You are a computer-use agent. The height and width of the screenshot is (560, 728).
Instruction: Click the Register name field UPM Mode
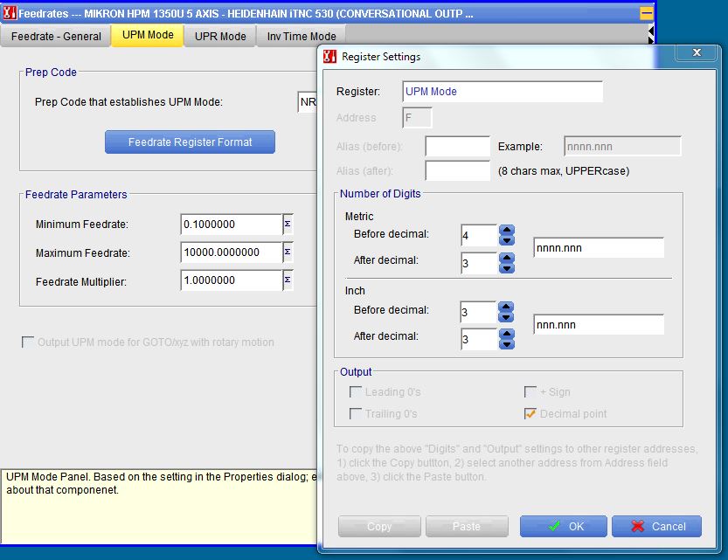503,92
